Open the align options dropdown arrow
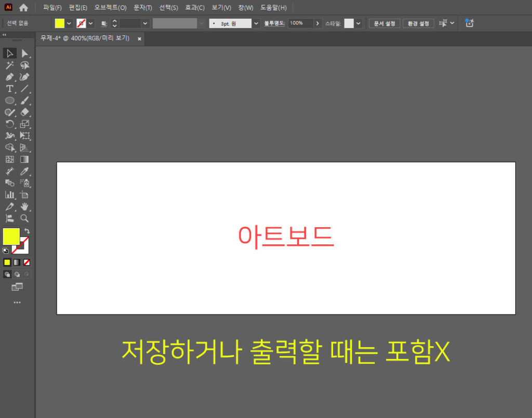 point(452,23)
